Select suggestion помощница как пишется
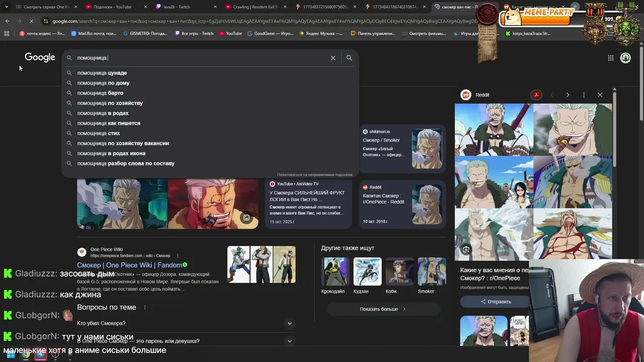Screen dimensions: 644x362 210,123
